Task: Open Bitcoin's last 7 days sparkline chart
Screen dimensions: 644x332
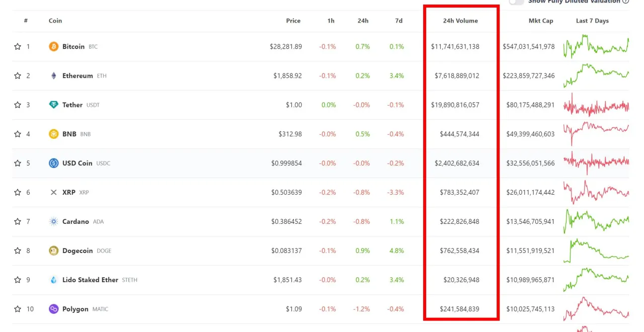Action: click(596, 46)
